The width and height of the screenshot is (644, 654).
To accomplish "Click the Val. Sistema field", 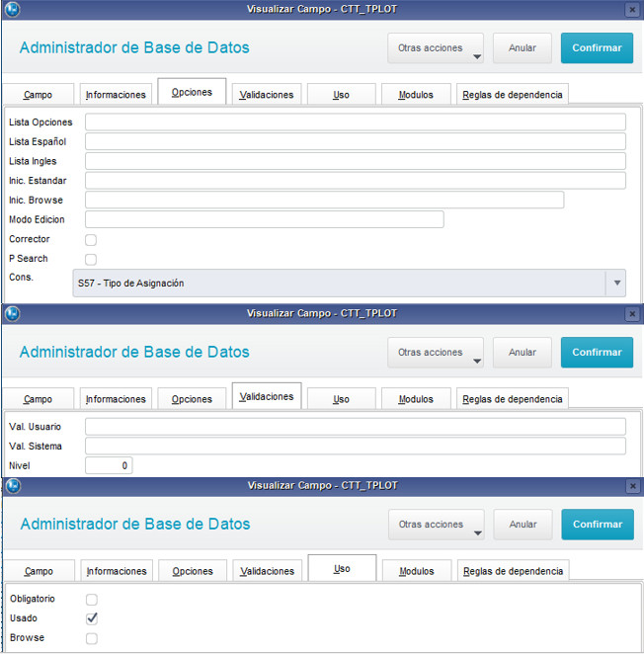I will (355, 447).
